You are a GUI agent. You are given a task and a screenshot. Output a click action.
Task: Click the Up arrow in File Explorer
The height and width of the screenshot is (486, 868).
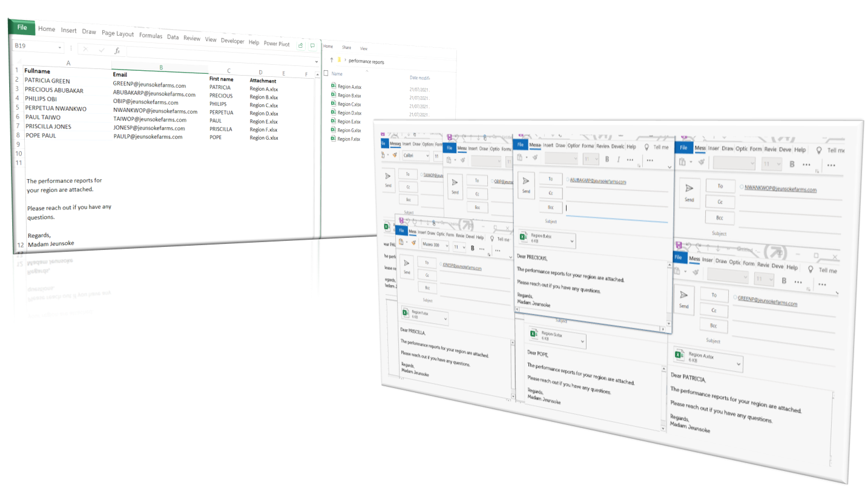[x=332, y=60]
